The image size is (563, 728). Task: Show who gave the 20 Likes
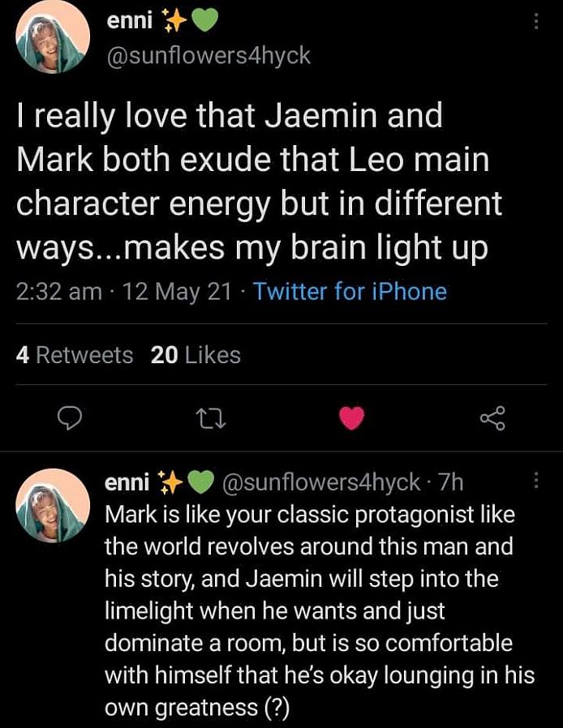[196, 355]
